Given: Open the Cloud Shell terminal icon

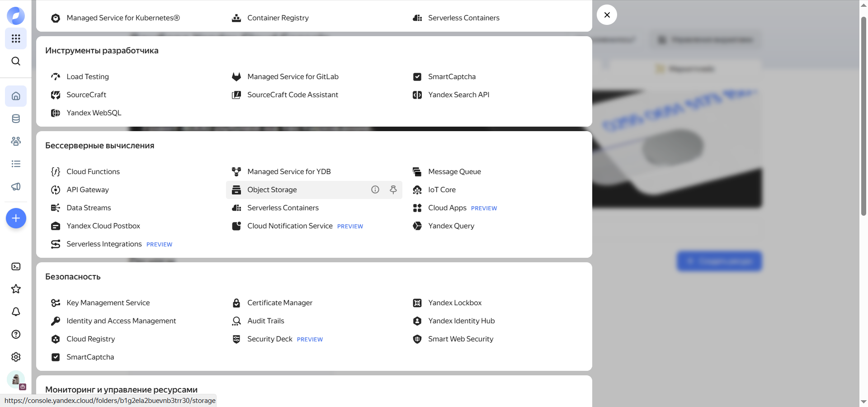Looking at the screenshot, I should pyautogui.click(x=16, y=266).
